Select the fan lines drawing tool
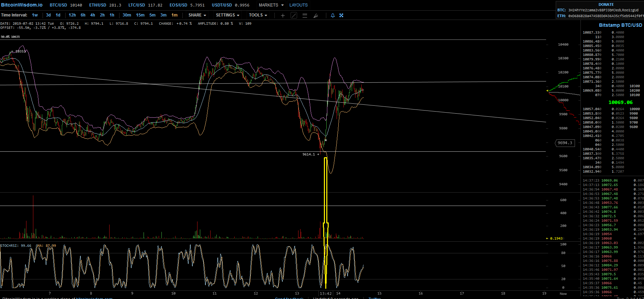The width and height of the screenshot is (644, 299). point(316,15)
